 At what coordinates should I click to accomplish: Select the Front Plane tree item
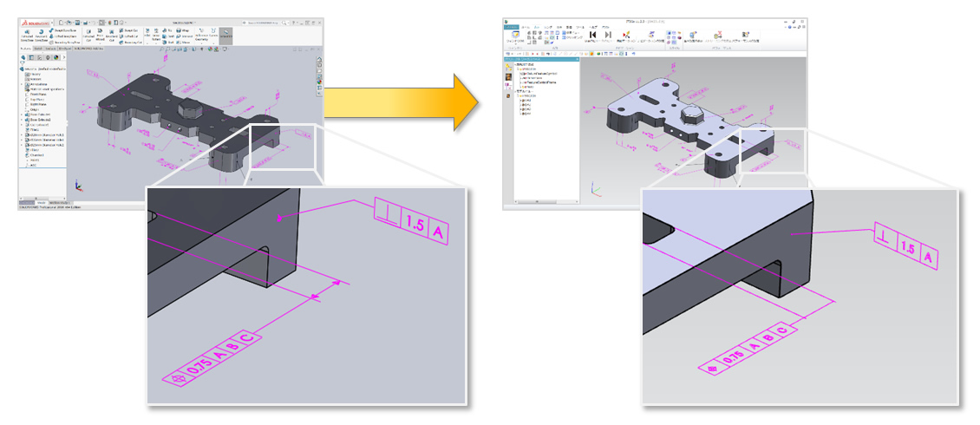[x=36, y=94]
